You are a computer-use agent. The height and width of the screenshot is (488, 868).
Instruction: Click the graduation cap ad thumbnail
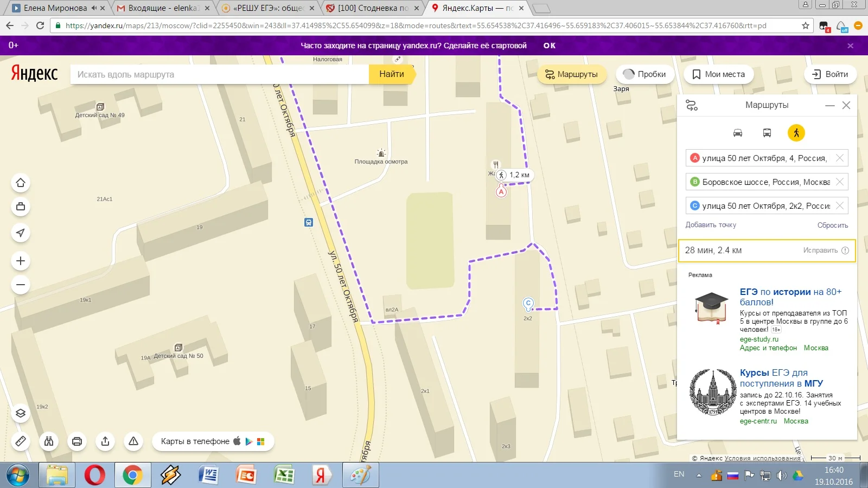tap(711, 308)
